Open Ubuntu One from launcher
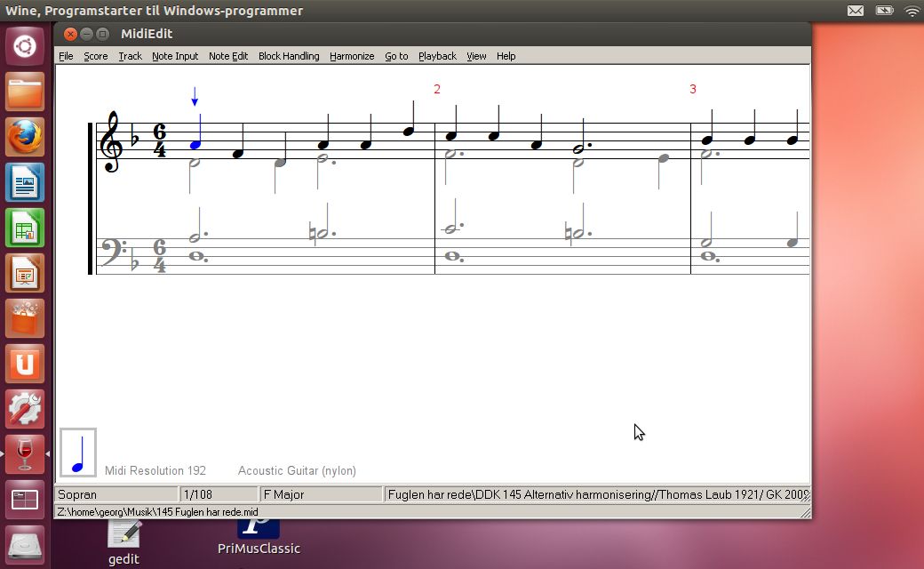Viewport: 924px width, 569px height. (x=25, y=364)
